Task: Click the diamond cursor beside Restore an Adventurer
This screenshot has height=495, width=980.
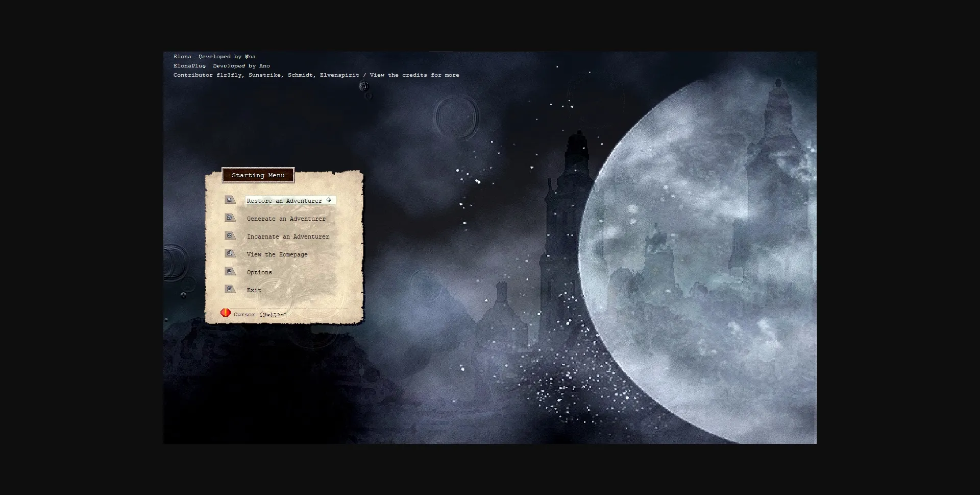Action: click(329, 200)
